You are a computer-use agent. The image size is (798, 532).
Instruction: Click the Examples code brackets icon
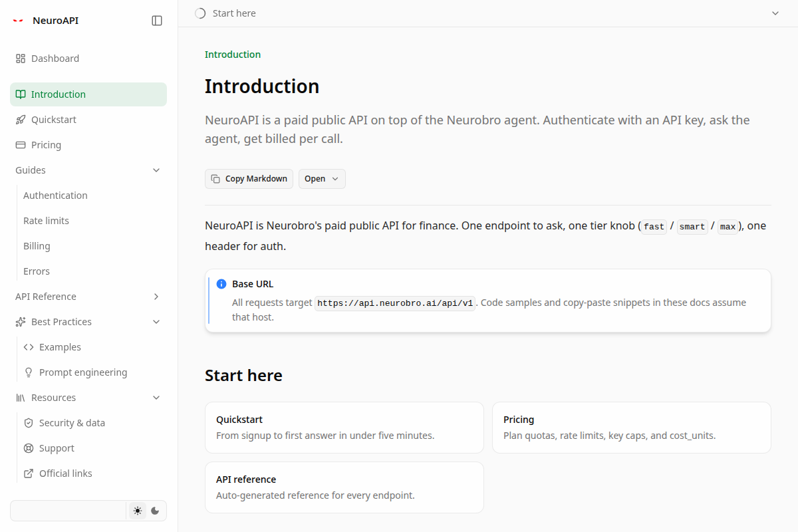[29, 347]
